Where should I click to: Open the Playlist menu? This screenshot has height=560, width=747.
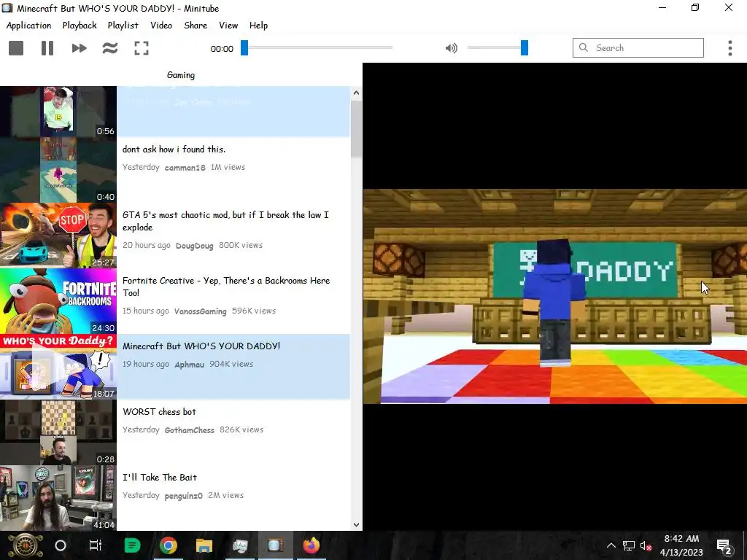(123, 26)
